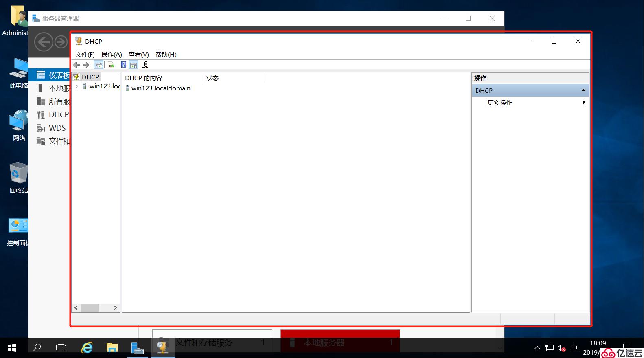Click the add server toolbar icon
Image resolution: width=644 pixels, height=358 pixels.
point(146,65)
